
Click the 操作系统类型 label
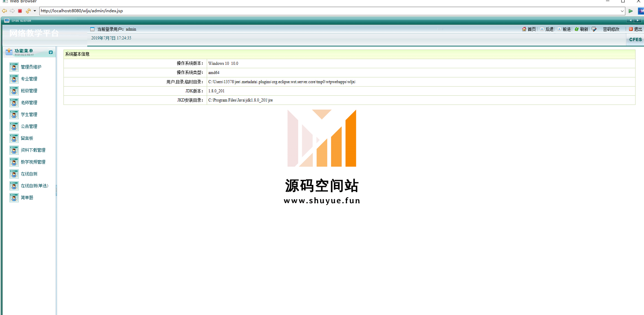pyautogui.click(x=190, y=73)
